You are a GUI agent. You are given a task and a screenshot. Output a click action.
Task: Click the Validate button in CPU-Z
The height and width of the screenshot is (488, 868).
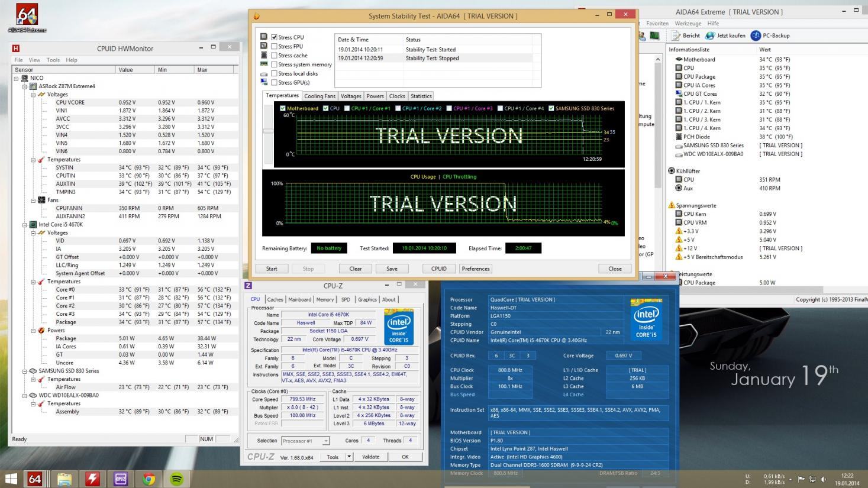pos(371,457)
